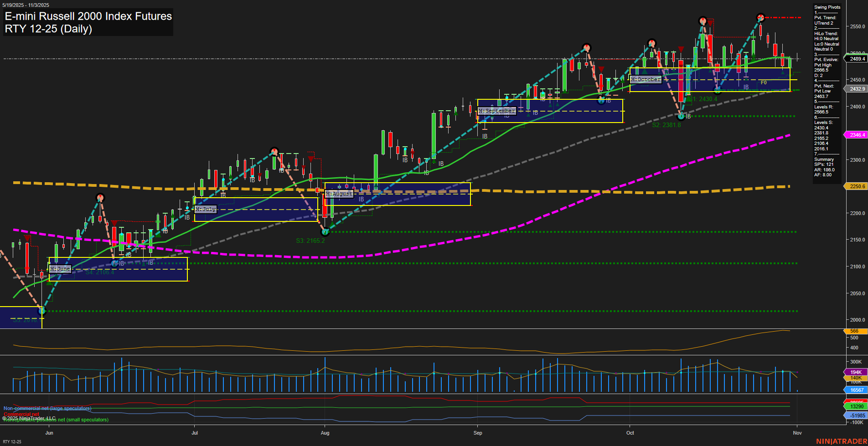The width and height of the screenshot is (868, 446).
Task: Click the NinjaTrader logo text
Action: point(841,441)
